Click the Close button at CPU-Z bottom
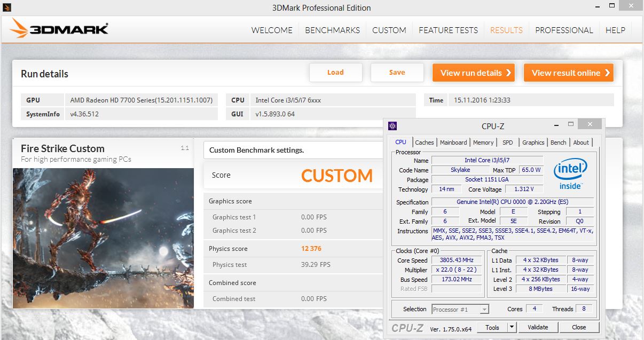Viewport: 644px width, 340px height. [579, 327]
